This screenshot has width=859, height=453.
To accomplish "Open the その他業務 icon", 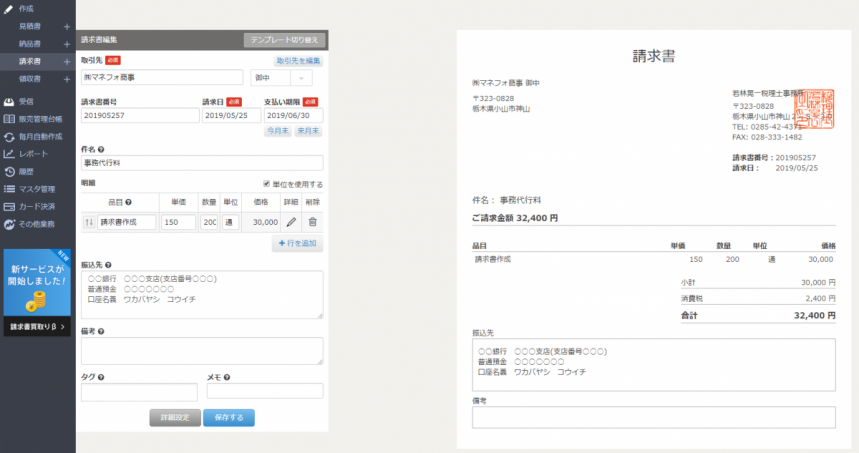I will (x=9, y=224).
